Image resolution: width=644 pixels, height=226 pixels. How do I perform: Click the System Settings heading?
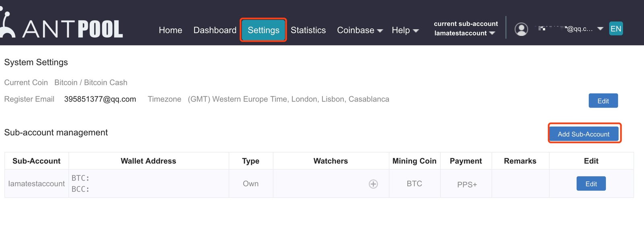tap(36, 62)
